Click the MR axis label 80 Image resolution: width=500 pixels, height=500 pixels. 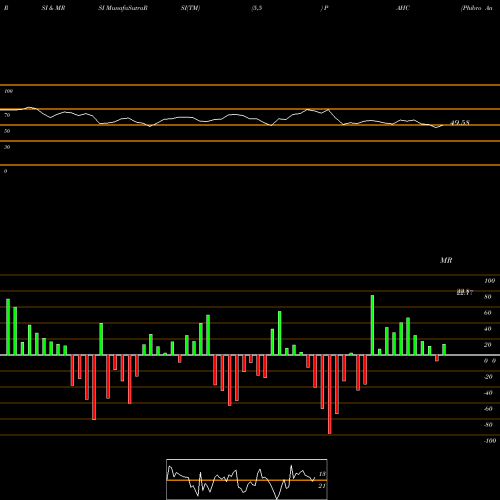tap(488, 297)
